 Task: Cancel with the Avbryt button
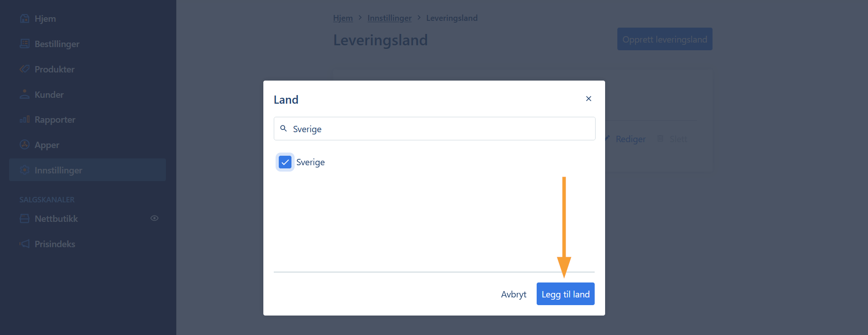(x=514, y=294)
